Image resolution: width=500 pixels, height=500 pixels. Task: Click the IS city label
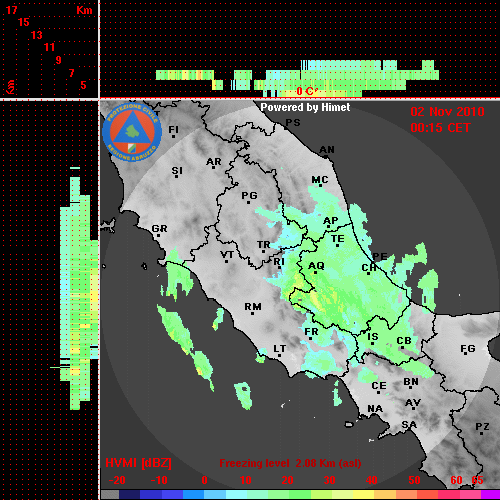pos(373,337)
